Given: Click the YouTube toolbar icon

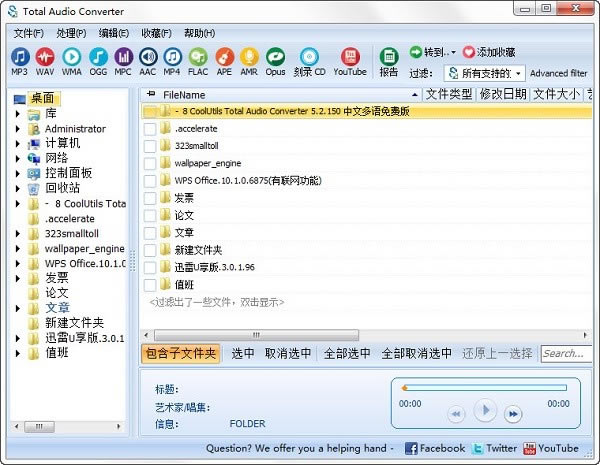Looking at the screenshot, I should (x=350, y=60).
